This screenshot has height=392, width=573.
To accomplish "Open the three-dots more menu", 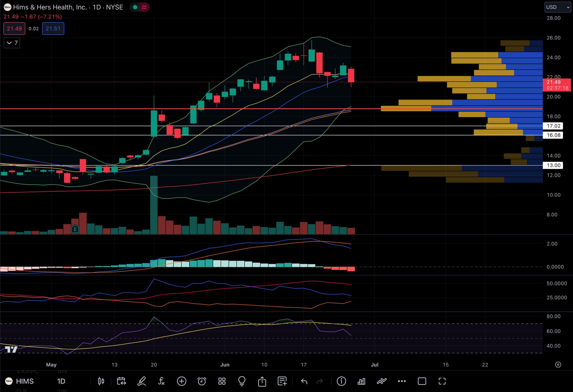I will click(402, 381).
